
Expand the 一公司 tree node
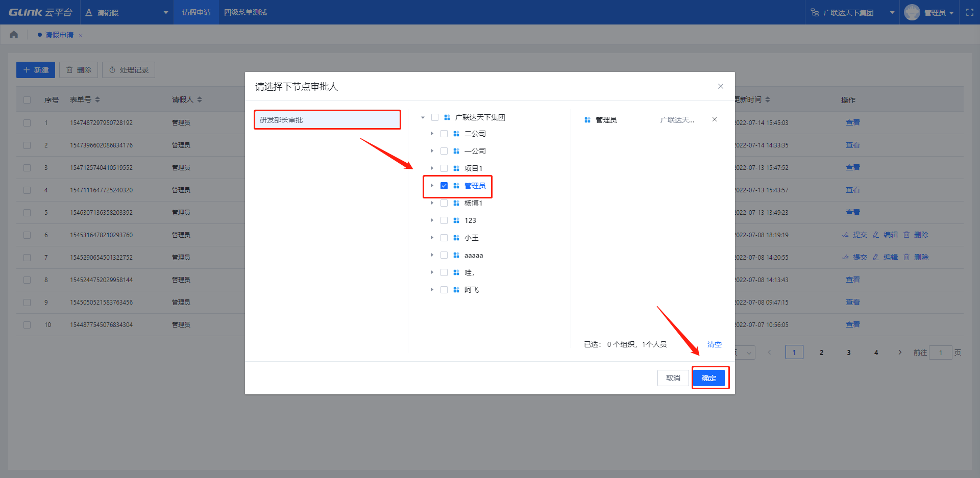point(432,151)
